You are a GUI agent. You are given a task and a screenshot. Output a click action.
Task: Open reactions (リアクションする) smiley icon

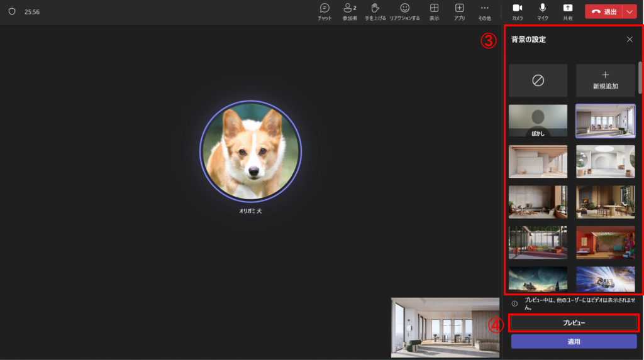[404, 11]
